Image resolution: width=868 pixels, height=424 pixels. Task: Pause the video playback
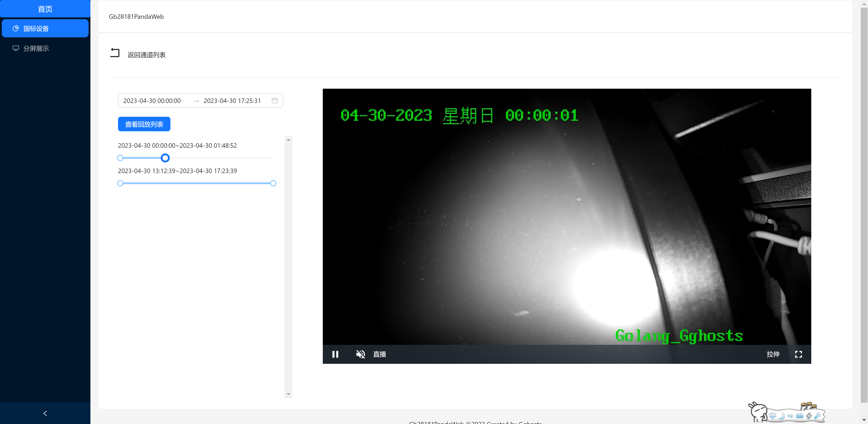[335, 354]
